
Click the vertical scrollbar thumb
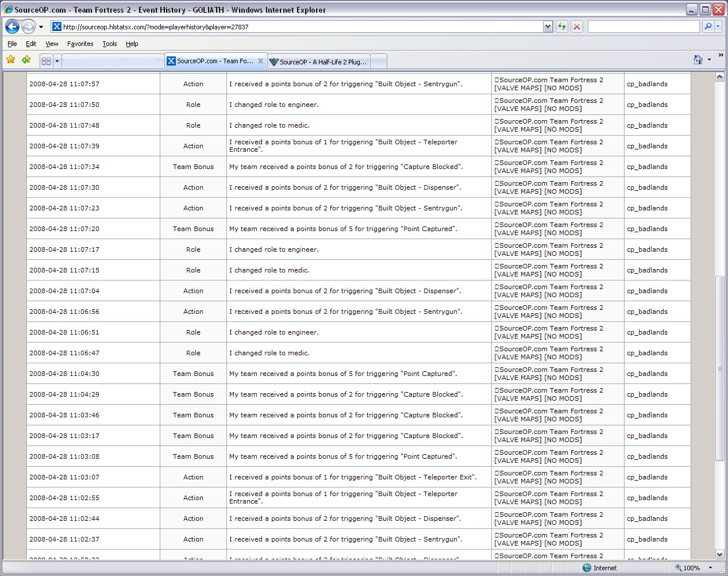pyautogui.click(x=720, y=368)
